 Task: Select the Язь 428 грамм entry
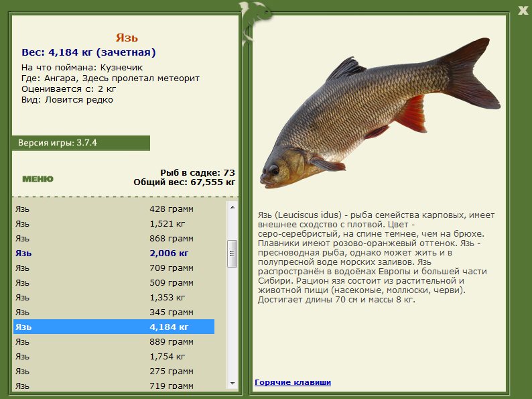tap(114, 209)
